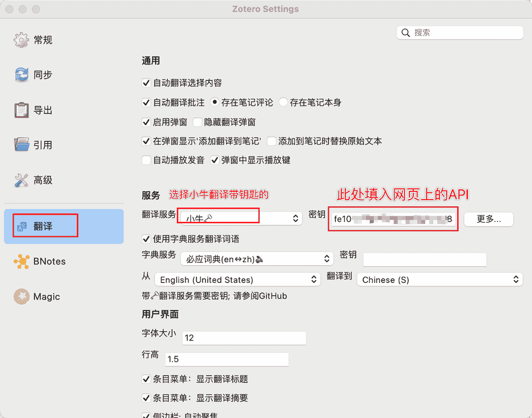Screen dimensions: 532x418
Task: Click the General (常规) gear icon
Action: [21, 40]
